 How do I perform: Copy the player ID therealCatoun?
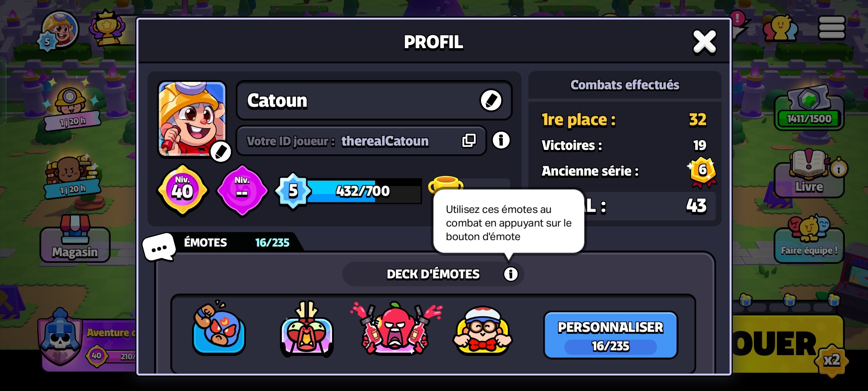469,140
